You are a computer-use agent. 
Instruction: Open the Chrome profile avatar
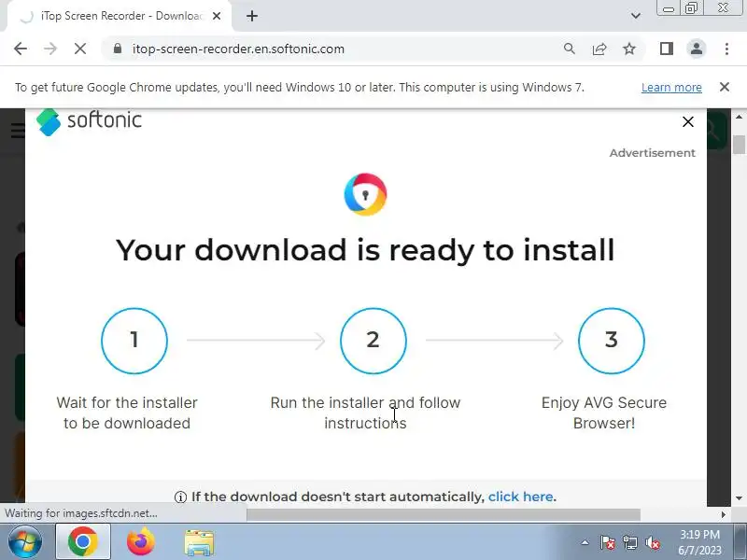[x=697, y=49]
